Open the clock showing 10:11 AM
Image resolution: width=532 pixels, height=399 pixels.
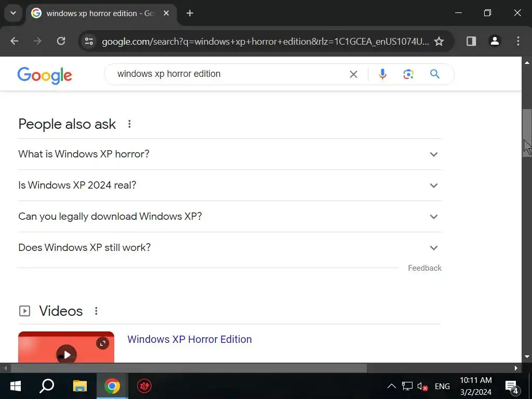point(476,386)
